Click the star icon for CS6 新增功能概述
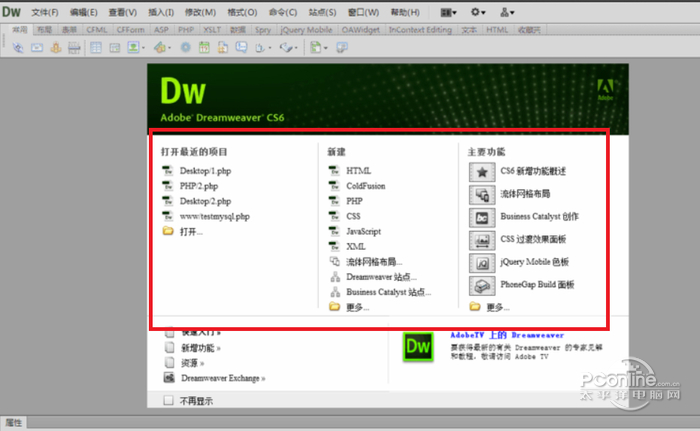 (x=482, y=172)
